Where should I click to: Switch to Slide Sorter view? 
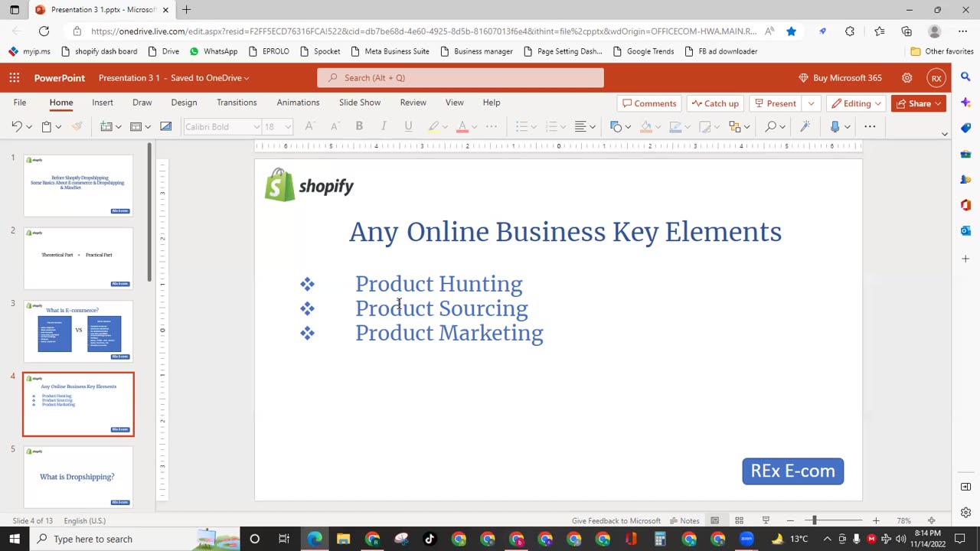(x=739, y=520)
